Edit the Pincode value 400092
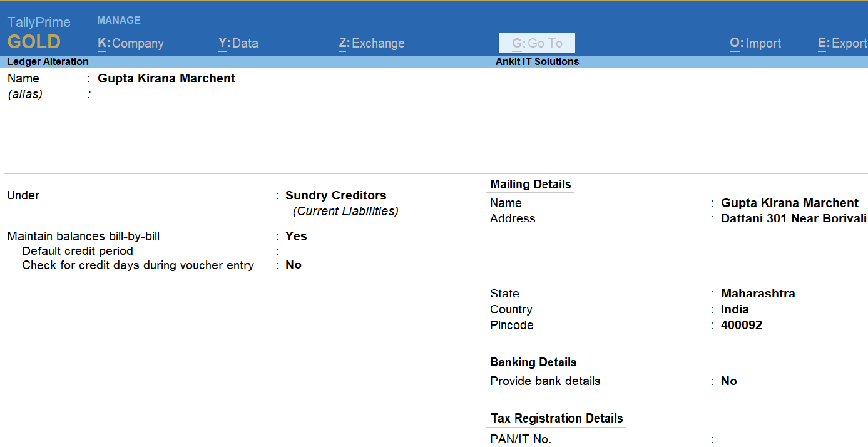Viewport: 868px width, 447px height. tap(742, 325)
